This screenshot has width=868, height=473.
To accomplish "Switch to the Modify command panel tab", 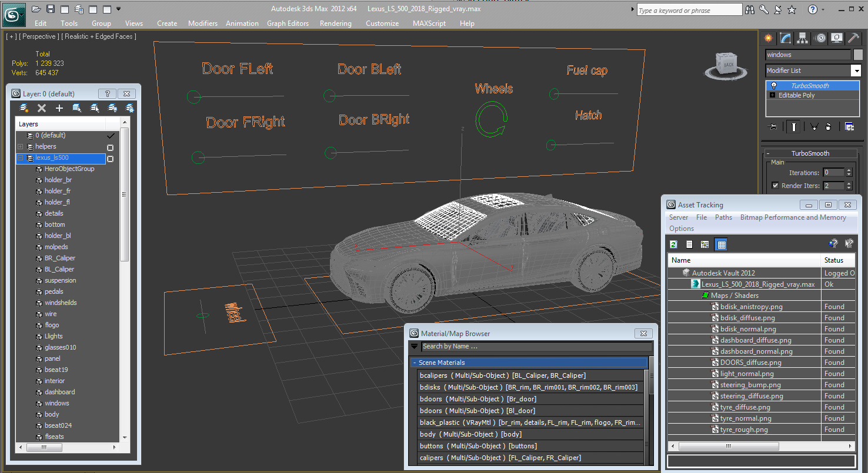I will 786,38.
